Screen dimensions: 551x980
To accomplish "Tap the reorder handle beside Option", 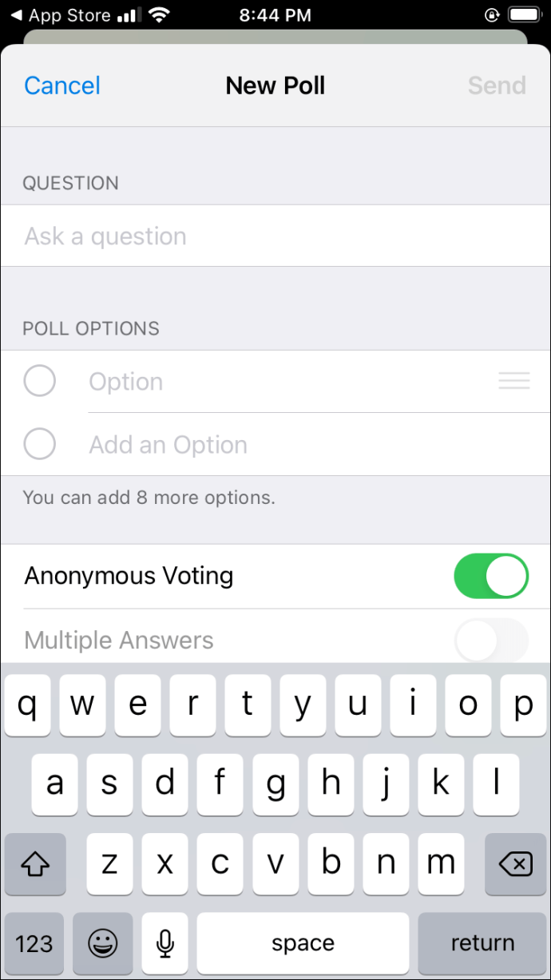I will point(514,382).
